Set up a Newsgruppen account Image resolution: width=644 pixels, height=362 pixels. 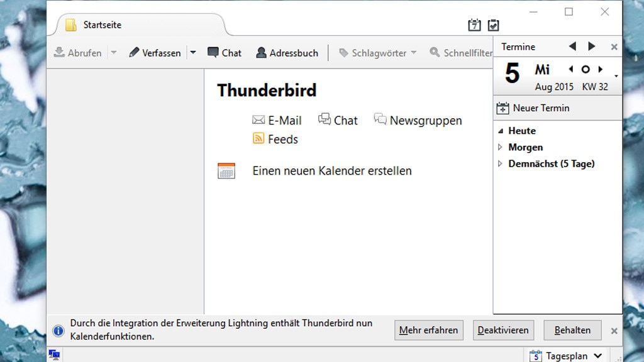pyautogui.click(x=418, y=120)
